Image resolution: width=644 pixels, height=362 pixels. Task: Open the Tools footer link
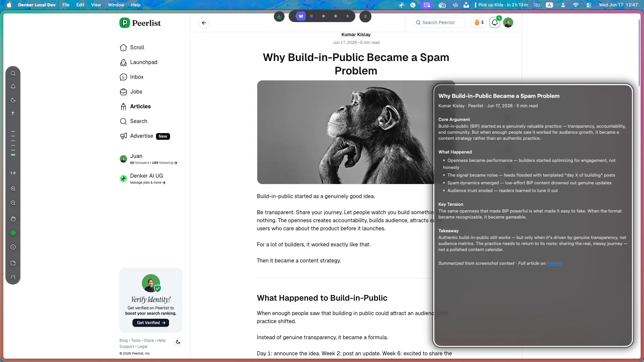pos(136,341)
